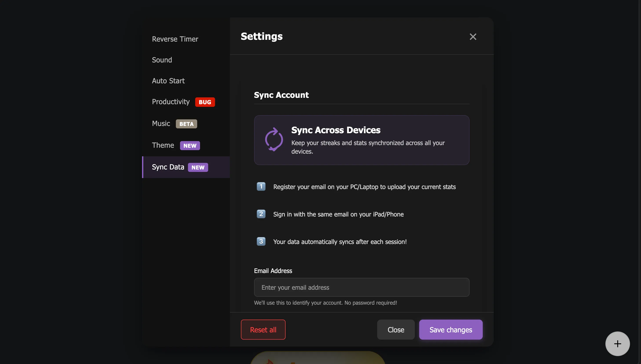Click the Save changes button
The width and height of the screenshot is (641, 364).
pyautogui.click(x=450, y=329)
